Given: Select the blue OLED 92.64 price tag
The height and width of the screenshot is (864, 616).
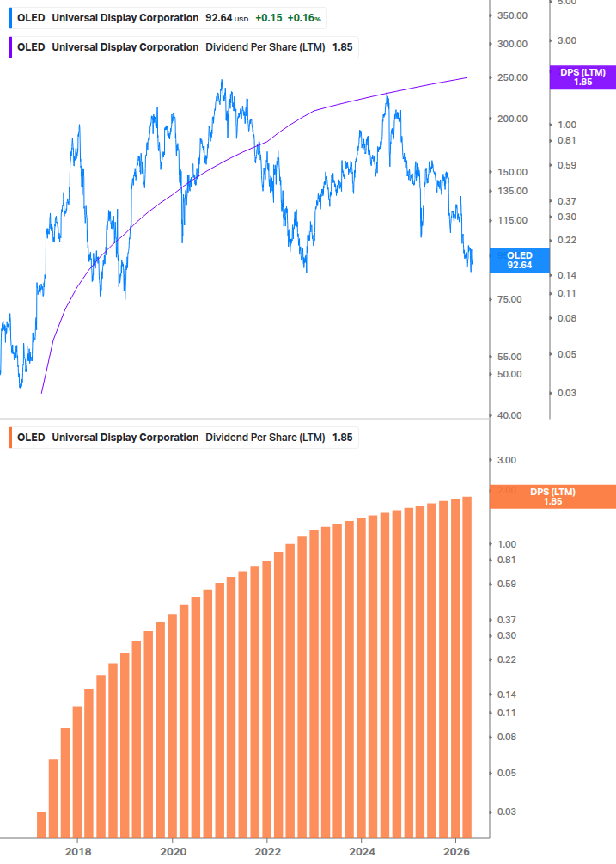Looking at the screenshot, I should (520, 260).
